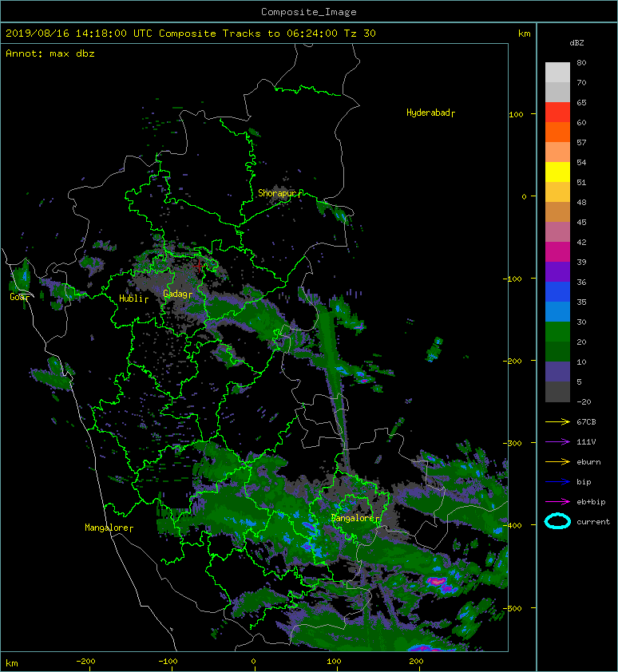
Task: Pick the brown swatch between 48 and 45
Action: click(x=557, y=211)
